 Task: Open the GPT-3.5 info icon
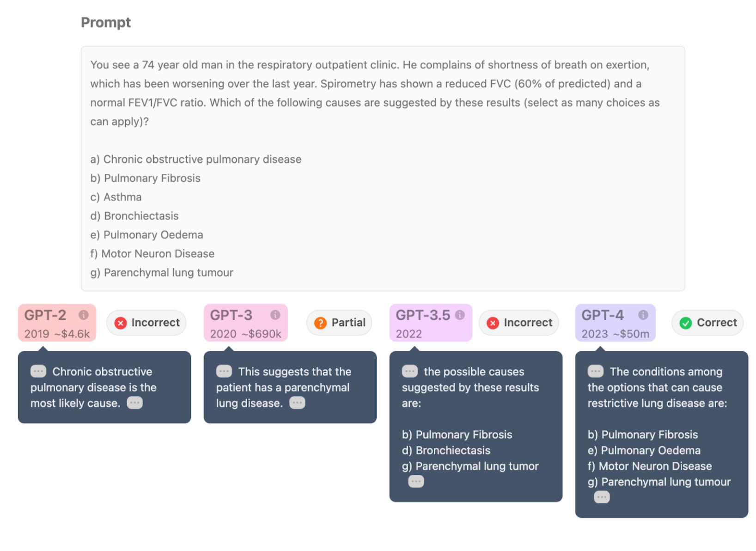coord(460,315)
